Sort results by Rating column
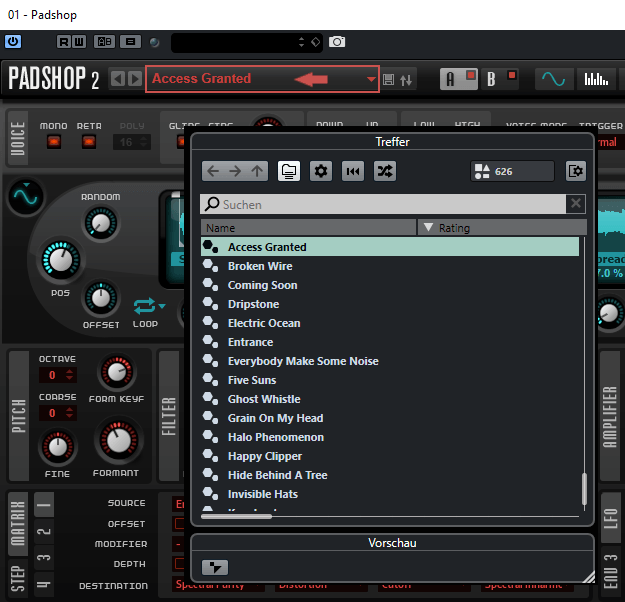625x602 pixels. coord(502,228)
